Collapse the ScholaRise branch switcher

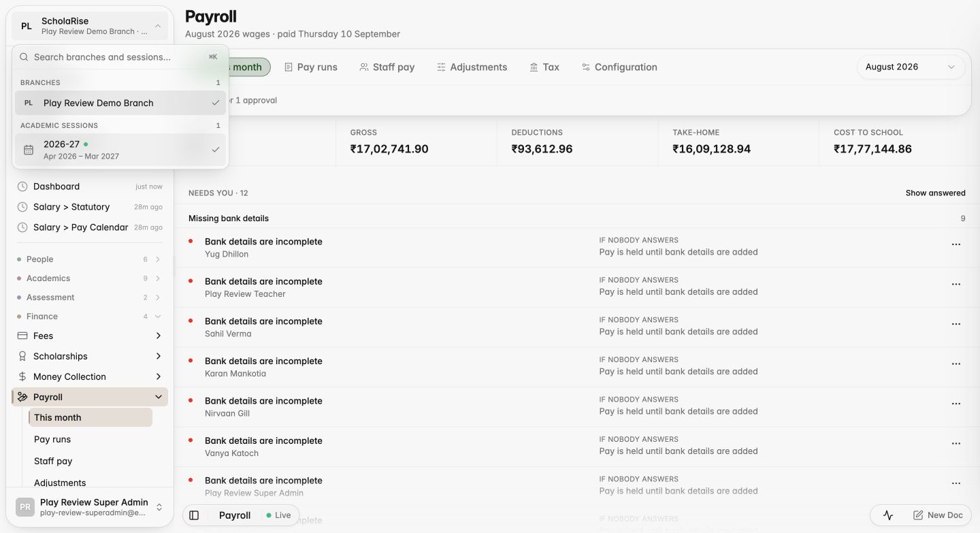(90, 26)
